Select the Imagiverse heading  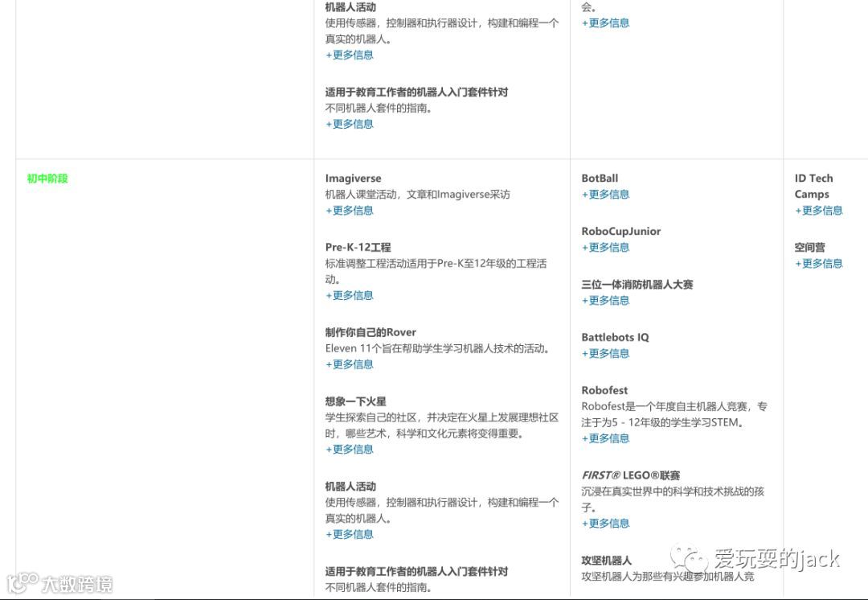click(353, 179)
